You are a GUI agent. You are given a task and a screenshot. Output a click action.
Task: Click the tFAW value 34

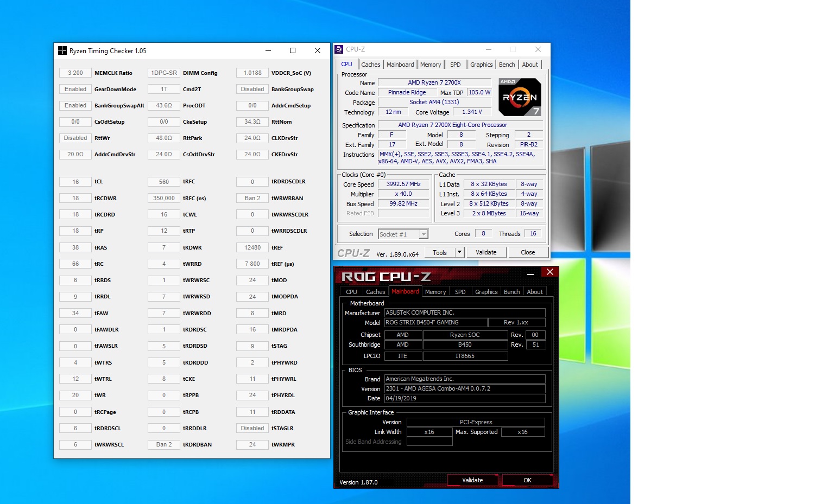pos(75,313)
